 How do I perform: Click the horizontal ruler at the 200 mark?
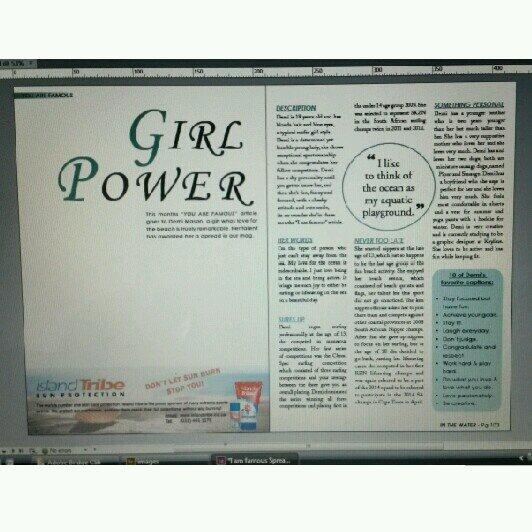pyautogui.click(x=259, y=71)
